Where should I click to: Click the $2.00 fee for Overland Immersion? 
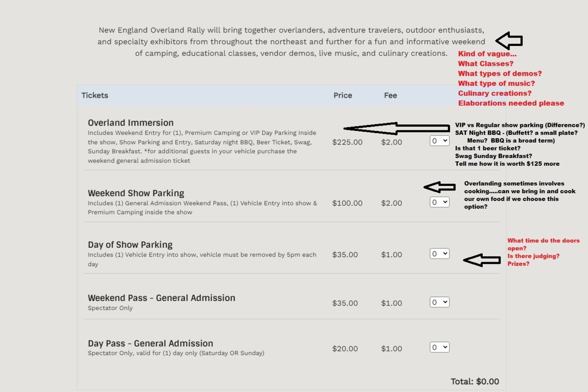(x=391, y=142)
